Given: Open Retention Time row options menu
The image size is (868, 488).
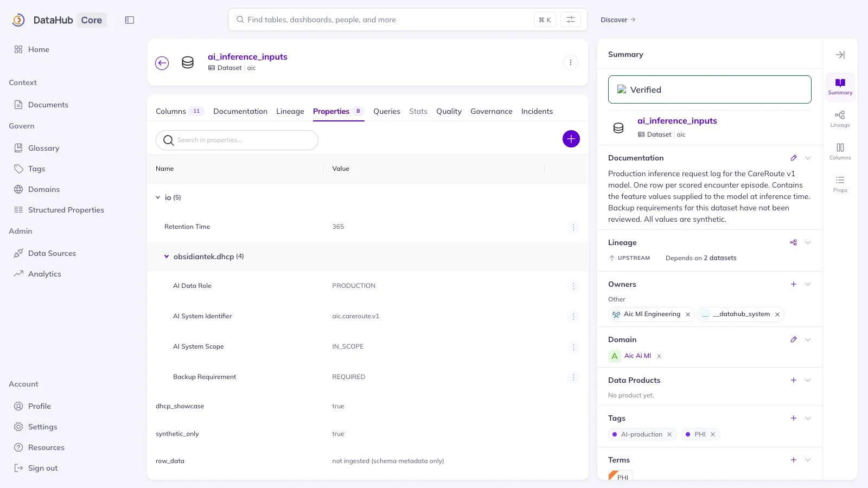Looking at the screenshot, I should click(x=573, y=227).
